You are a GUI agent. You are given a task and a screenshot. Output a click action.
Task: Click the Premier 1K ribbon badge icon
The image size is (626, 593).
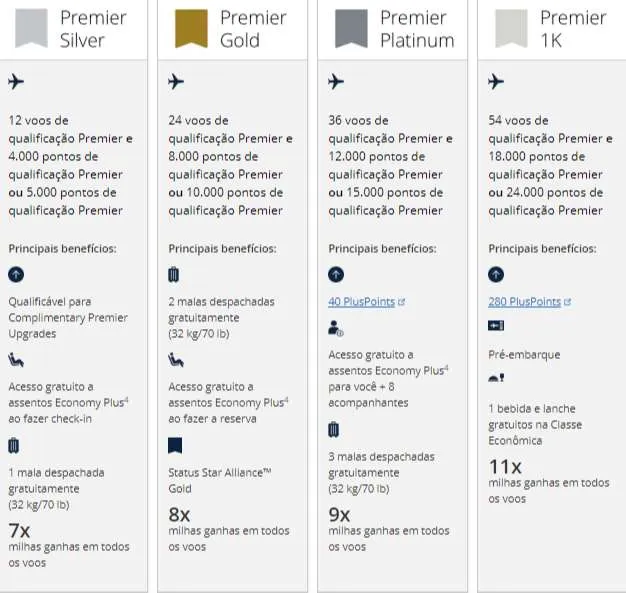pyautogui.click(x=511, y=28)
